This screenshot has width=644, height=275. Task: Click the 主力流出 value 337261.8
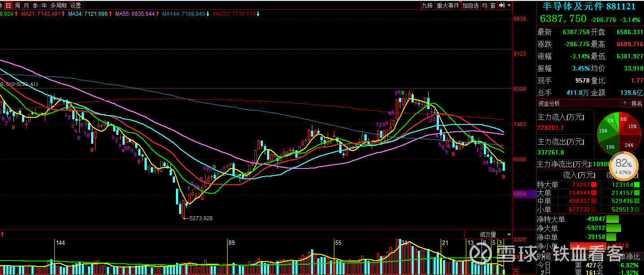point(551,152)
